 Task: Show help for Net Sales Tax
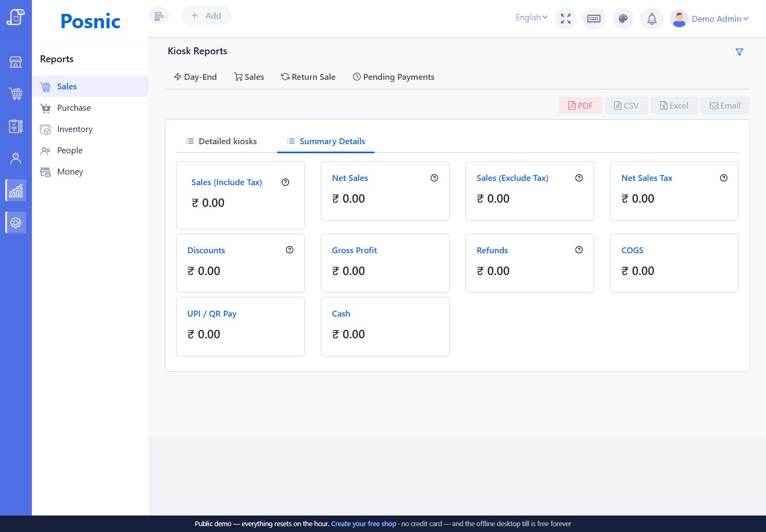723,178
